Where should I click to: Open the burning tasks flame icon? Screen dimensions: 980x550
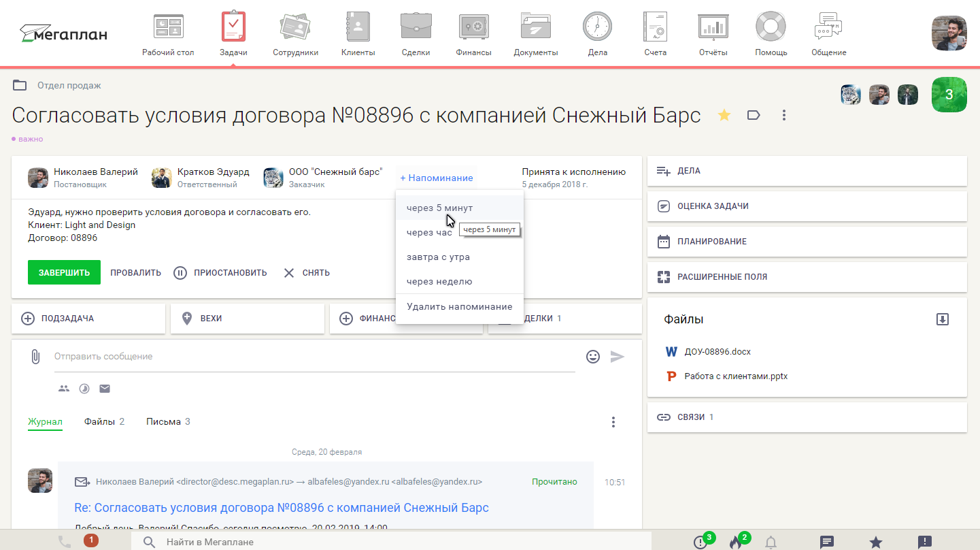tap(736, 542)
